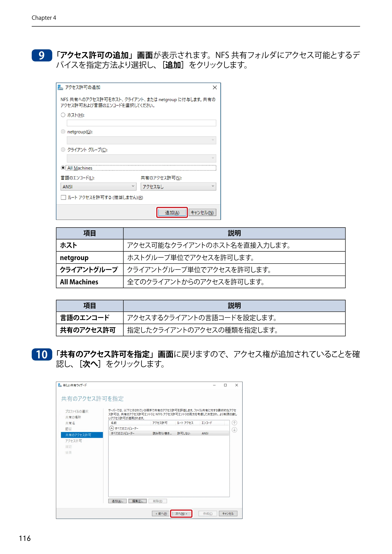Click the エンコード column header
This screenshot has height=554, width=392.
tap(212, 423)
